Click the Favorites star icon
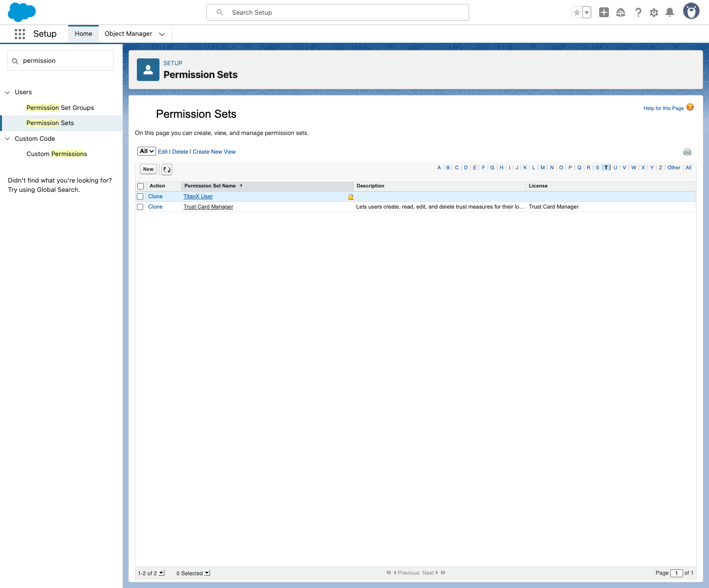This screenshot has width=709, height=588. click(x=577, y=13)
